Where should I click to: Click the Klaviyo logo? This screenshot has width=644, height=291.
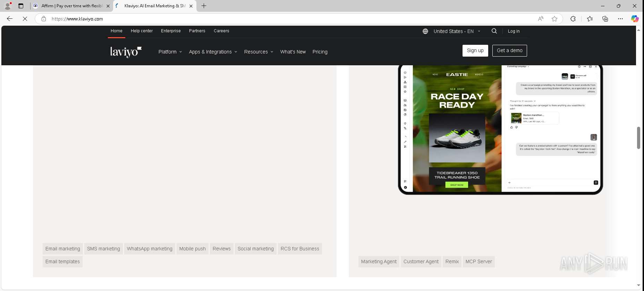pos(126,51)
